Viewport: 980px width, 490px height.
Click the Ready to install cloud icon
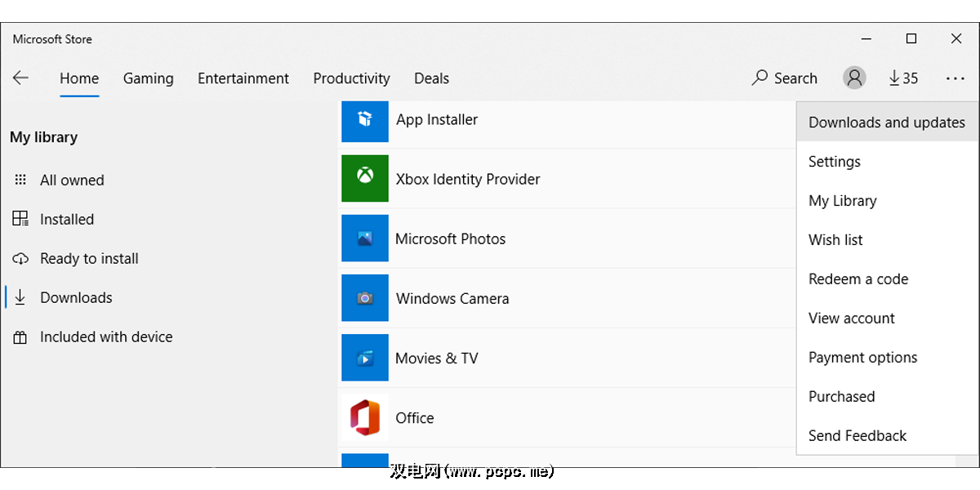[20, 259]
